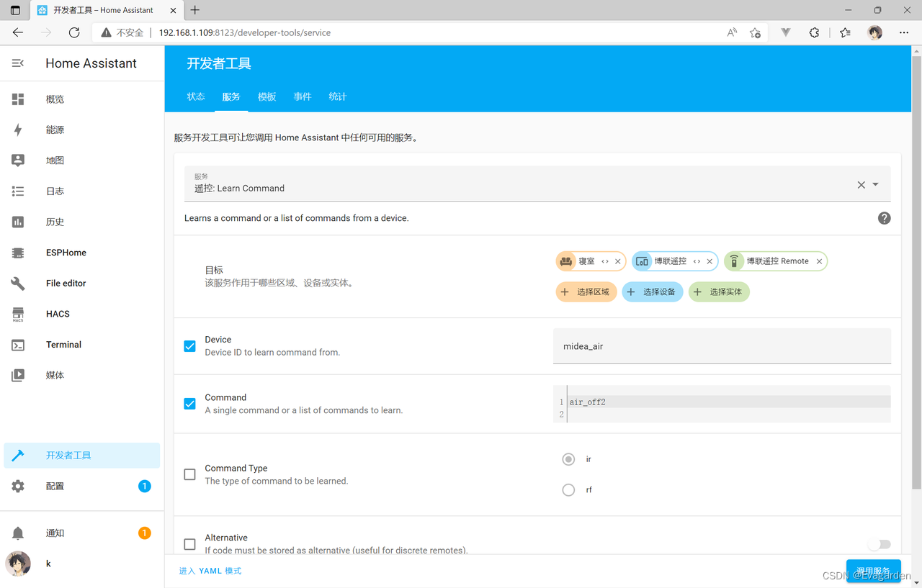Expand the service dropdown arrow
The height and width of the screenshot is (588, 922).
(876, 185)
